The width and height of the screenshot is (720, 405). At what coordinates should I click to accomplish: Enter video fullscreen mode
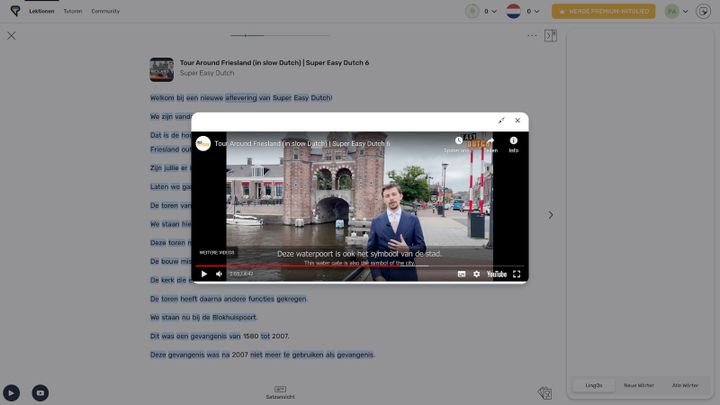click(x=517, y=274)
